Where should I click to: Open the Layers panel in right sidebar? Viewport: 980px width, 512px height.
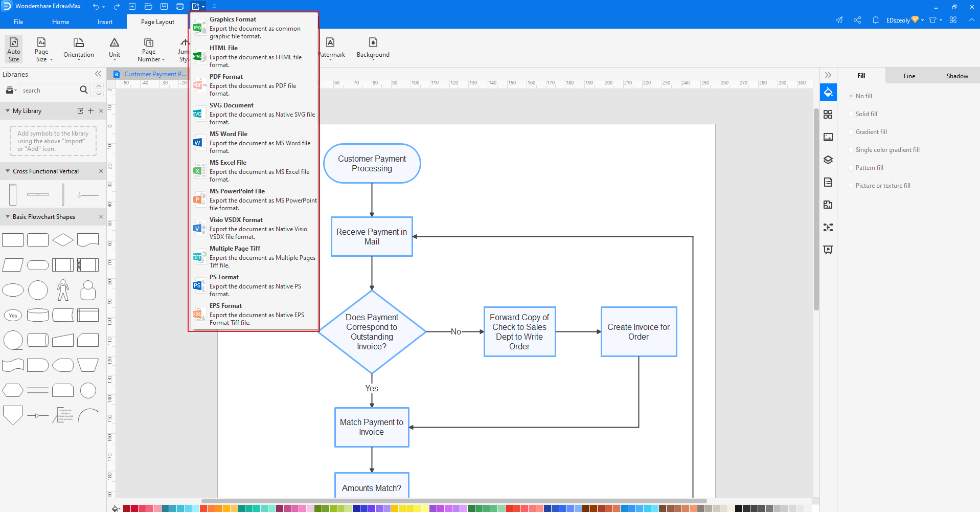828,160
